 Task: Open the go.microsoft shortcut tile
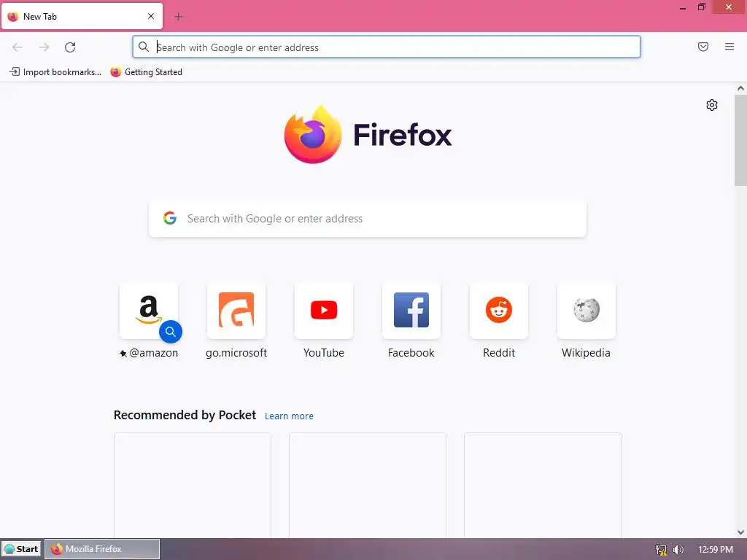click(236, 311)
